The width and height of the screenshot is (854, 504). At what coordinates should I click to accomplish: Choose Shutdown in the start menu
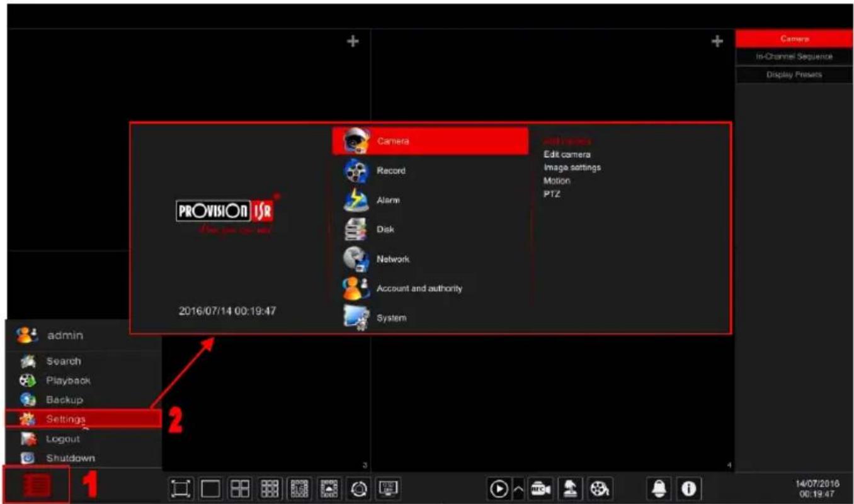pyautogui.click(x=84, y=458)
